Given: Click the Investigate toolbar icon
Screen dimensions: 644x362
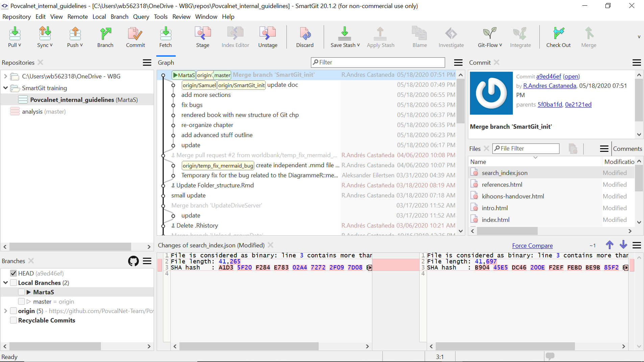Looking at the screenshot, I should [451, 37].
